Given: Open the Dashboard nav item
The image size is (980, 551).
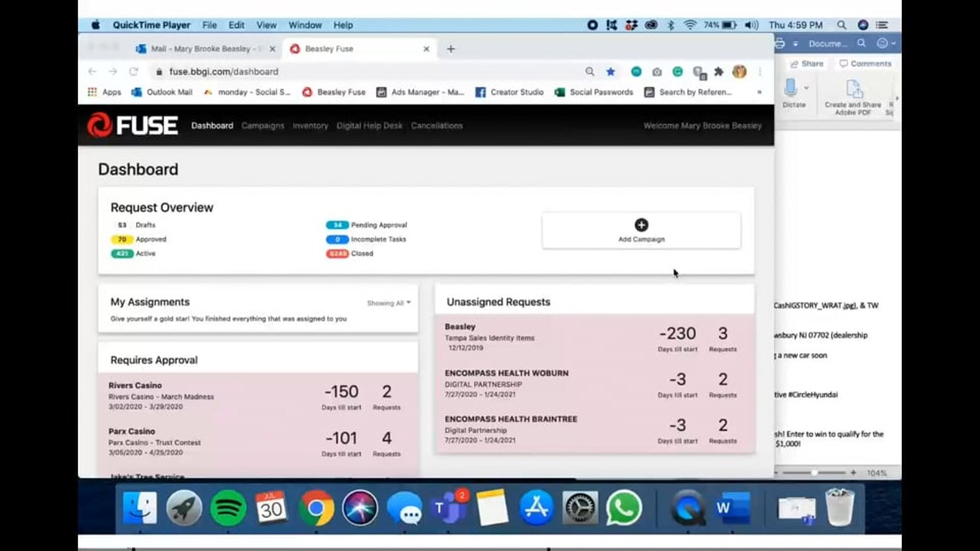Looking at the screenshot, I should pos(212,126).
